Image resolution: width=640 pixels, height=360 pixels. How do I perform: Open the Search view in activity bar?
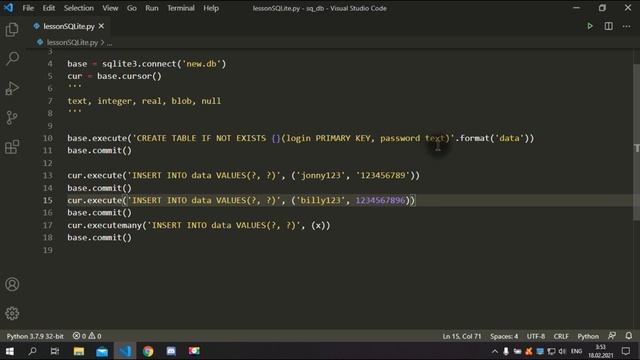coord(12,58)
